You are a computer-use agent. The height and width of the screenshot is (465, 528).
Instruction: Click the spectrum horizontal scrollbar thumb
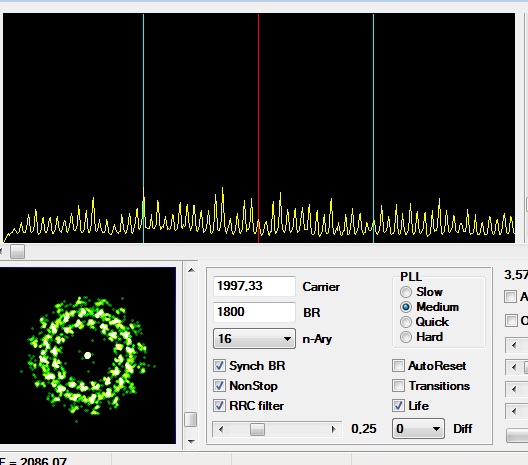(17, 252)
